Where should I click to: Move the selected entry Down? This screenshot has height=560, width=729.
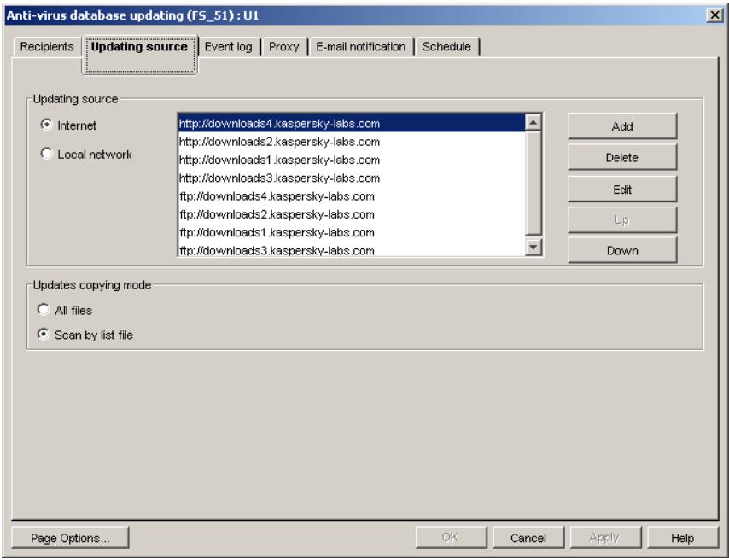tap(622, 250)
